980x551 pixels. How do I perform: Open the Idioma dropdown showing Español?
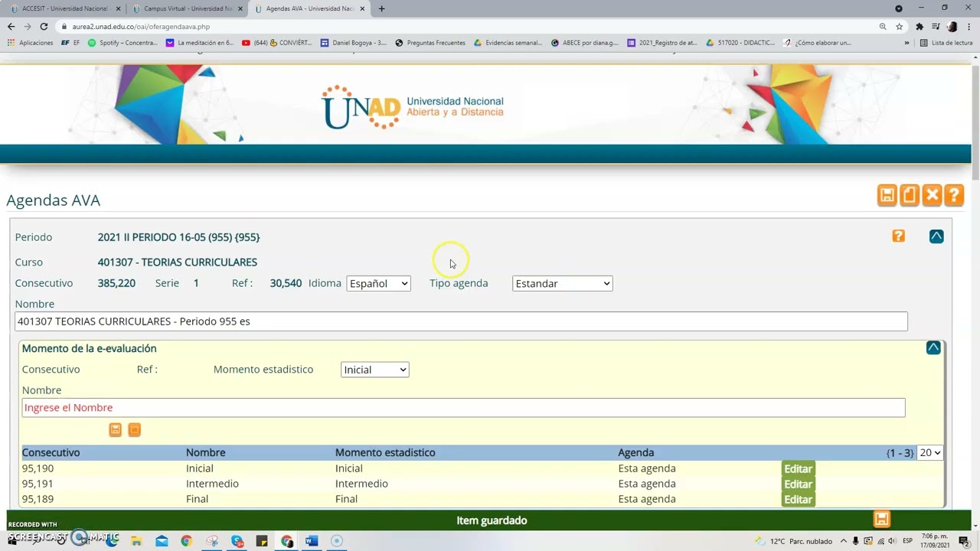coord(378,283)
